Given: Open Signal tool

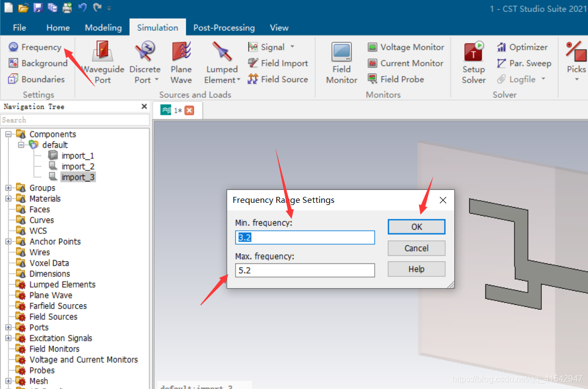Looking at the screenshot, I should (x=266, y=47).
